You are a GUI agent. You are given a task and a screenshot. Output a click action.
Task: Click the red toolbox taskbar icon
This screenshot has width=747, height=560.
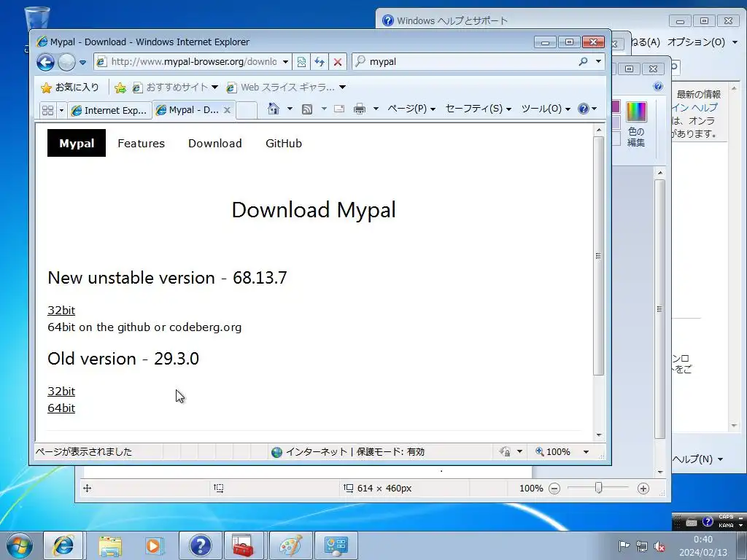pos(243,545)
